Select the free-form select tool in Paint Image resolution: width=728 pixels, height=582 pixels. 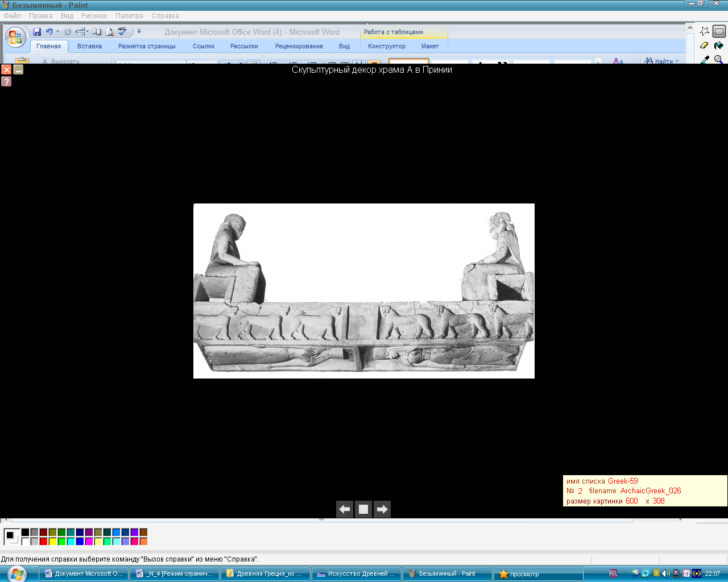click(705, 31)
